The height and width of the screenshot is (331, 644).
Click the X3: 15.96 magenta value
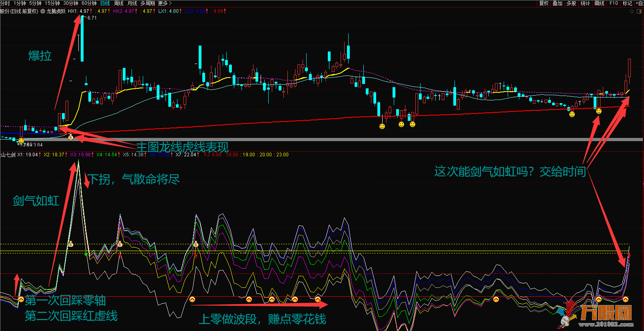81,155
